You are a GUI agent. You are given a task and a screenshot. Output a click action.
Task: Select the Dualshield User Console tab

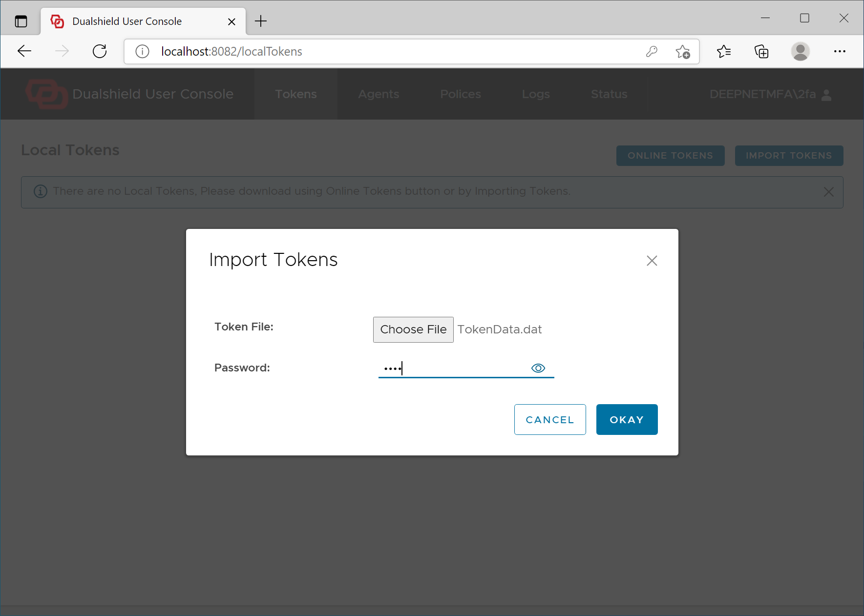click(x=127, y=21)
